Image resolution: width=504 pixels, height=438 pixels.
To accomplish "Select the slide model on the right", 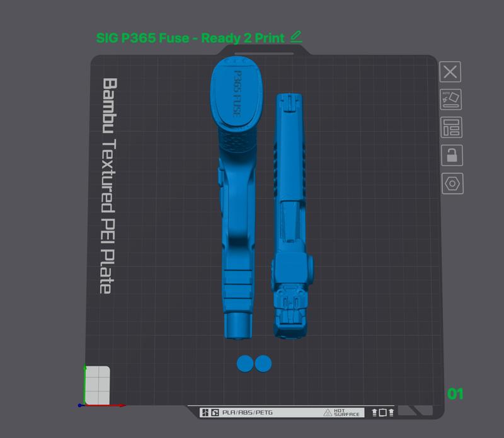I will click(x=292, y=216).
